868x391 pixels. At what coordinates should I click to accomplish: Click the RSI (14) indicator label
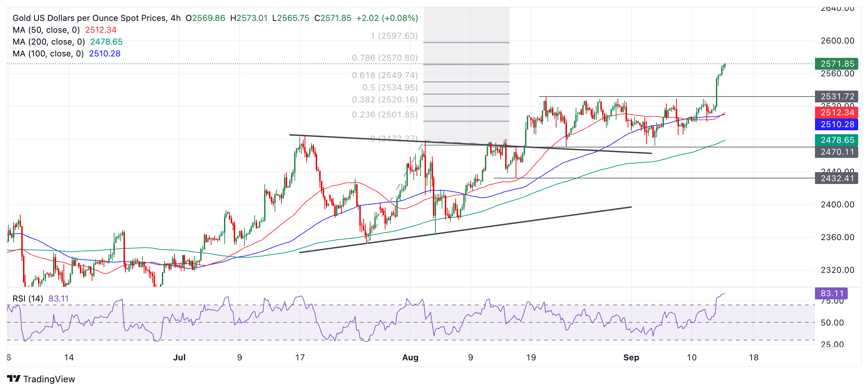[x=28, y=299]
